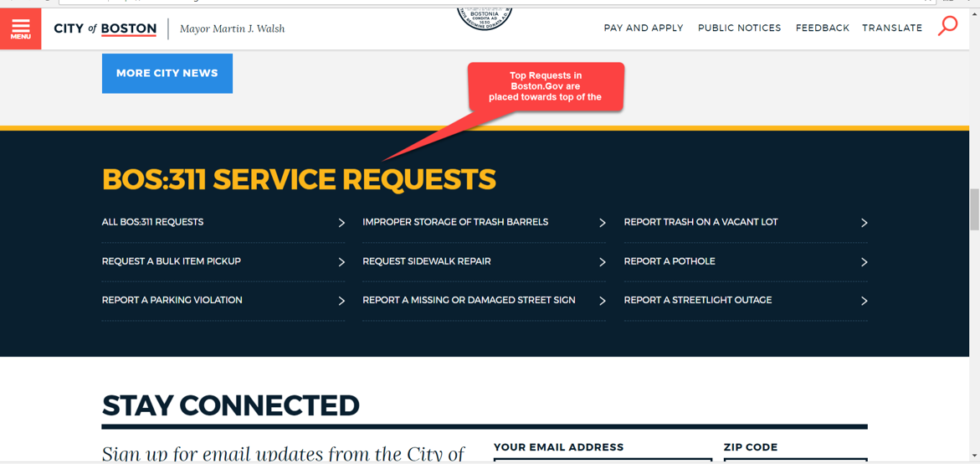Click the search magnifier icon

947,26
